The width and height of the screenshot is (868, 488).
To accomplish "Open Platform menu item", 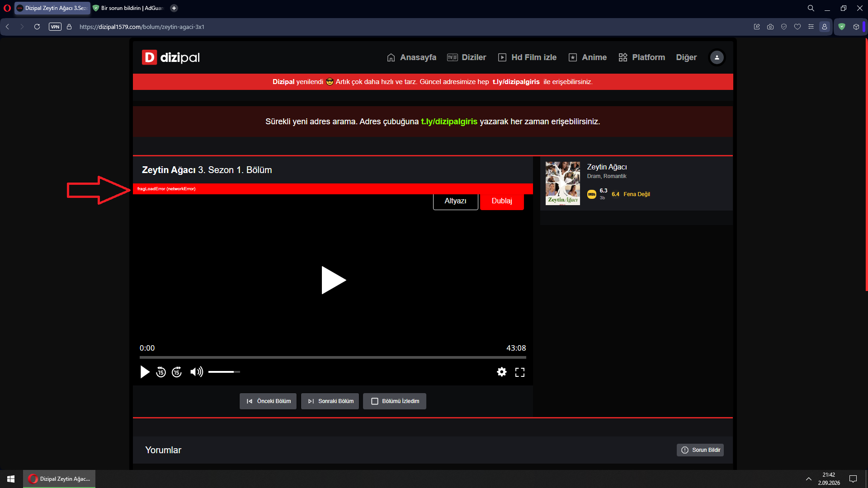I will pyautogui.click(x=642, y=57).
